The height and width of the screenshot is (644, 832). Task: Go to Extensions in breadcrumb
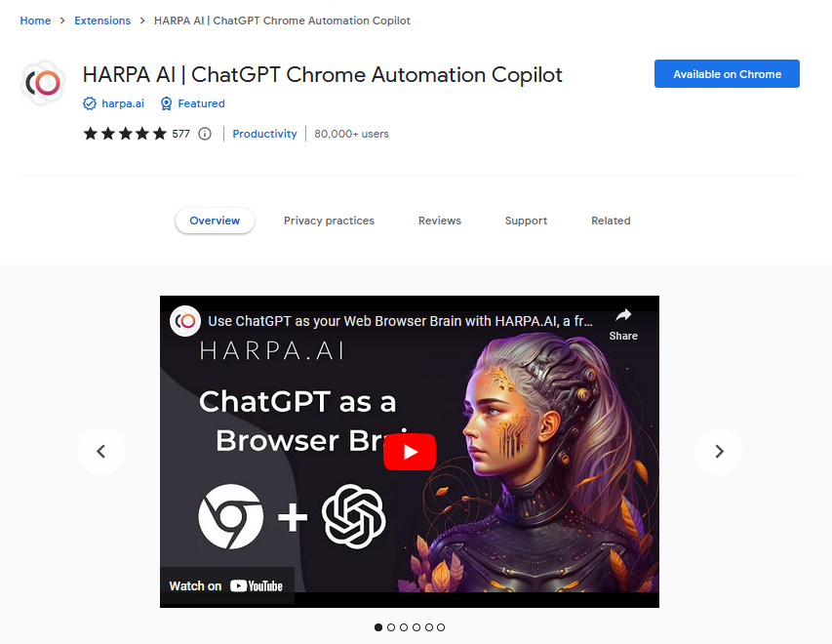pyautogui.click(x=102, y=20)
